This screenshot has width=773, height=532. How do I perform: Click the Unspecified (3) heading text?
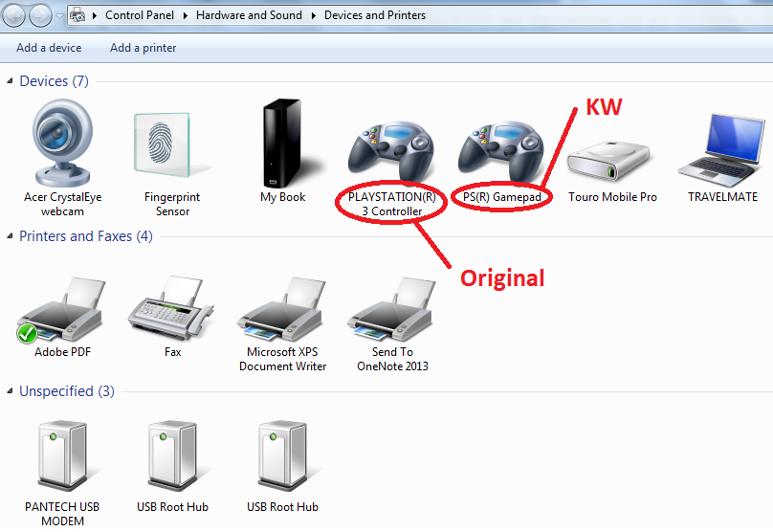tap(67, 391)
